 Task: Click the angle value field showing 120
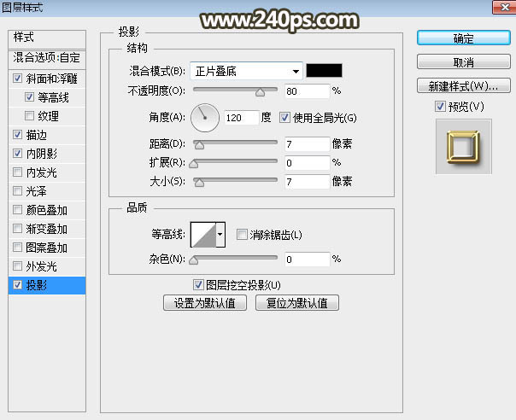(241, 118)
